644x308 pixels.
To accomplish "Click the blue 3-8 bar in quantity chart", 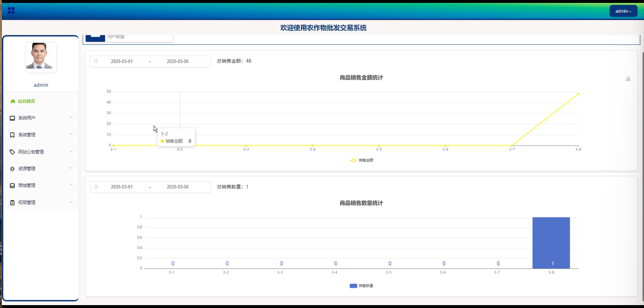I will click(x=551, y=243).
